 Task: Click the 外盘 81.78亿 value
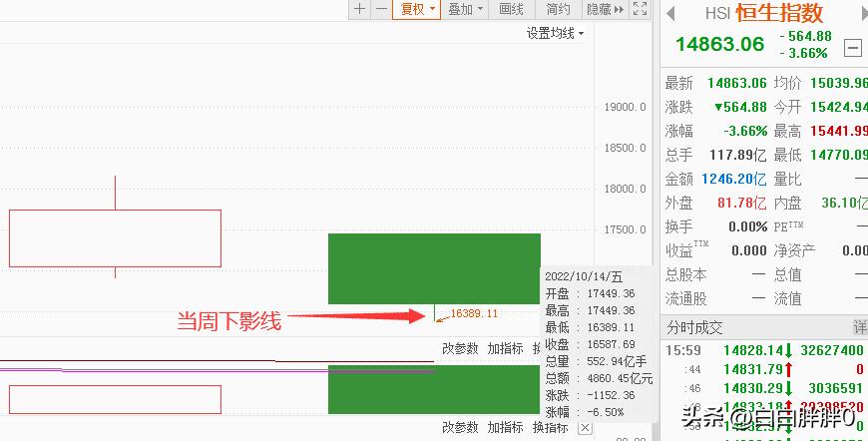click(741, 204)
